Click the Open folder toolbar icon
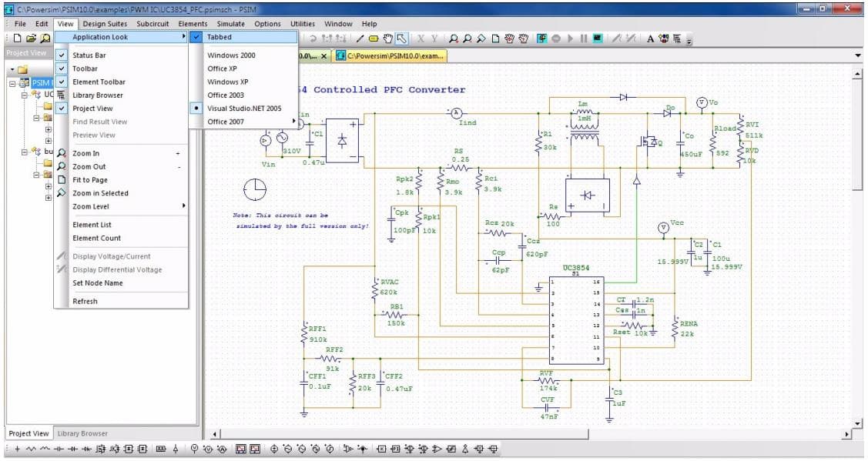Screen dimensions: 868x461 click(31, 38)
